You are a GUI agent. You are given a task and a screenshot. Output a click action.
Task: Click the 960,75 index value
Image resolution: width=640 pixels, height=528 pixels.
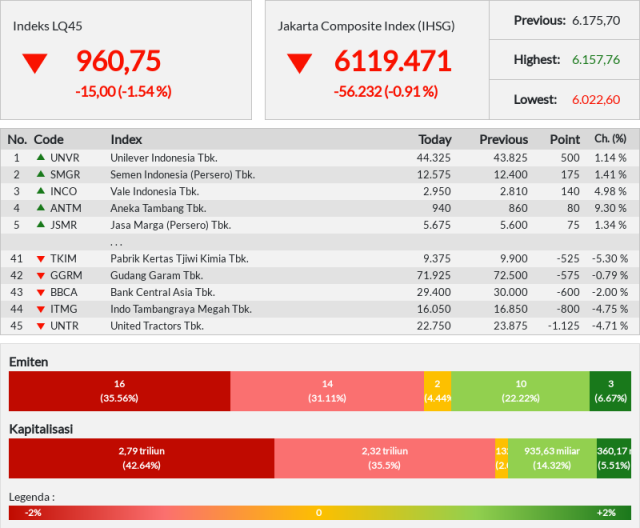pyautogui.click(x=119, y=61)
